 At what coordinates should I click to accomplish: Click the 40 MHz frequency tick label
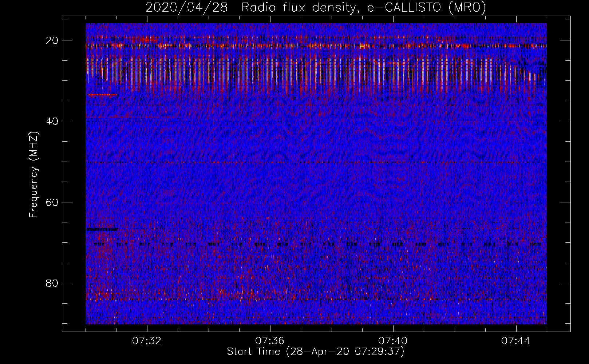click(x=52, y=121)
